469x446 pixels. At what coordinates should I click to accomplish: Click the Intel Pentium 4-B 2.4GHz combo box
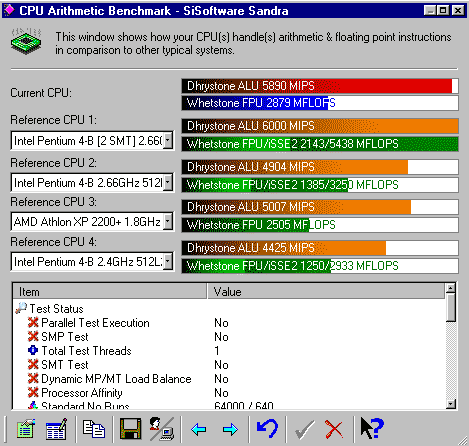click(x=92, y=261)
